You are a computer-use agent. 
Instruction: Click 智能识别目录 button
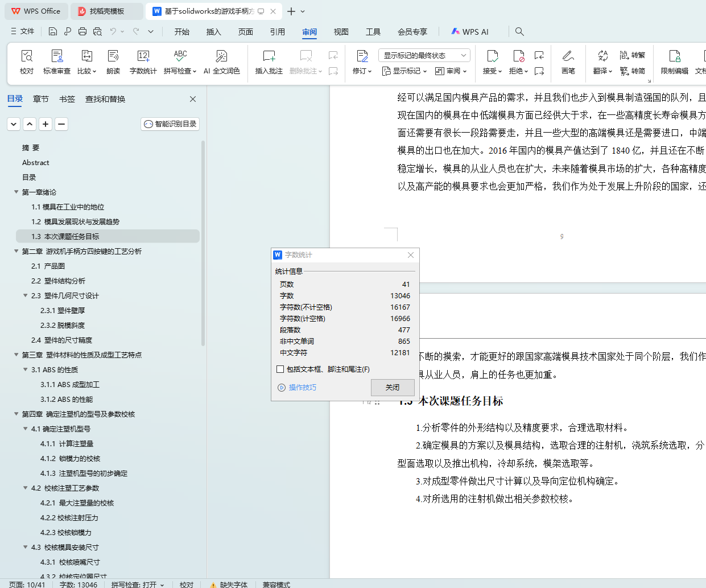[x=170, y=124]
